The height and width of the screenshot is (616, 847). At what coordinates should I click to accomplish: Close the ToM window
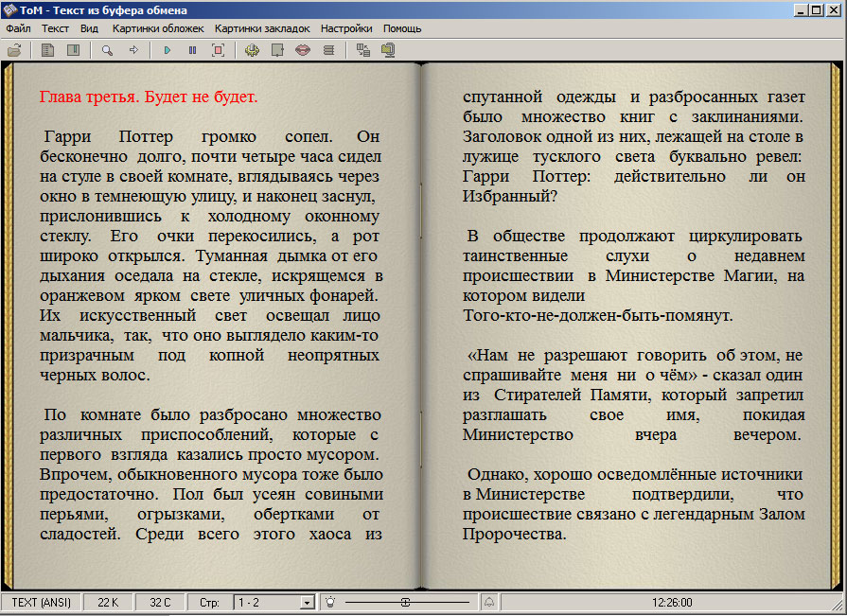(x=834, y=9)
